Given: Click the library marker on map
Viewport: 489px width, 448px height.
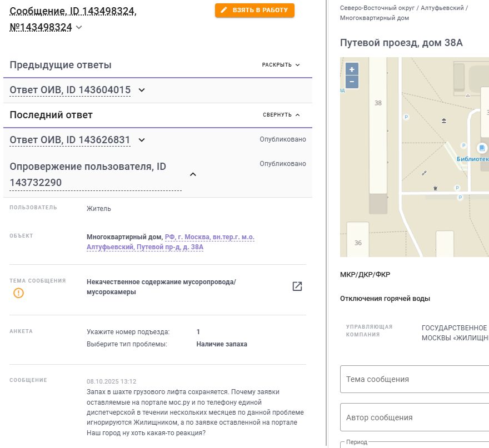Looking at the screenshot, I should (482, 148).
